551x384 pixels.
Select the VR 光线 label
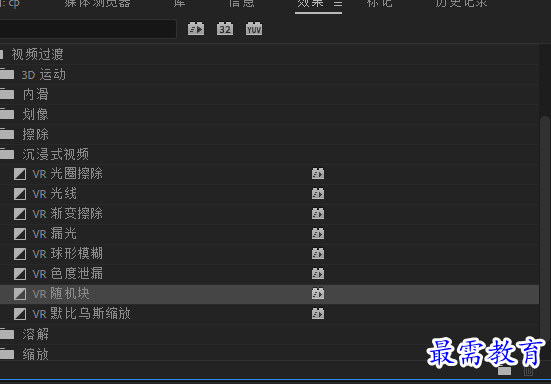click(x=54, y=194)
